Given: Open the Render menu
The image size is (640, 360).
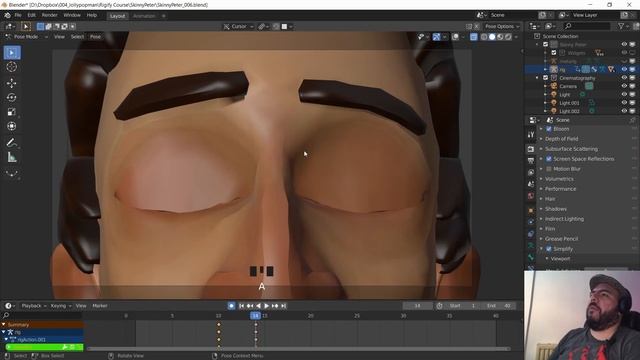Looking at the screenshot, I should click(49, 15).
